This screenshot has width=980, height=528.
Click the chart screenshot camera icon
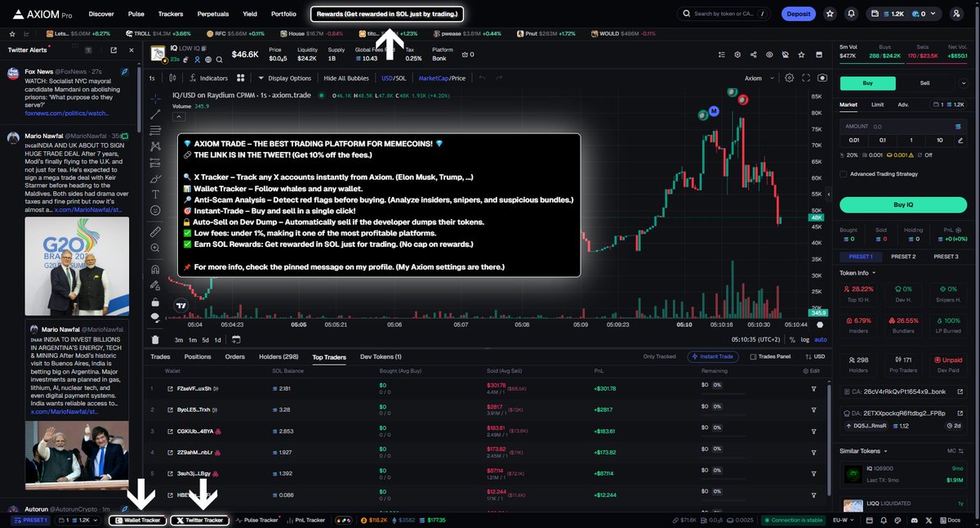click(x=822, y=78)
